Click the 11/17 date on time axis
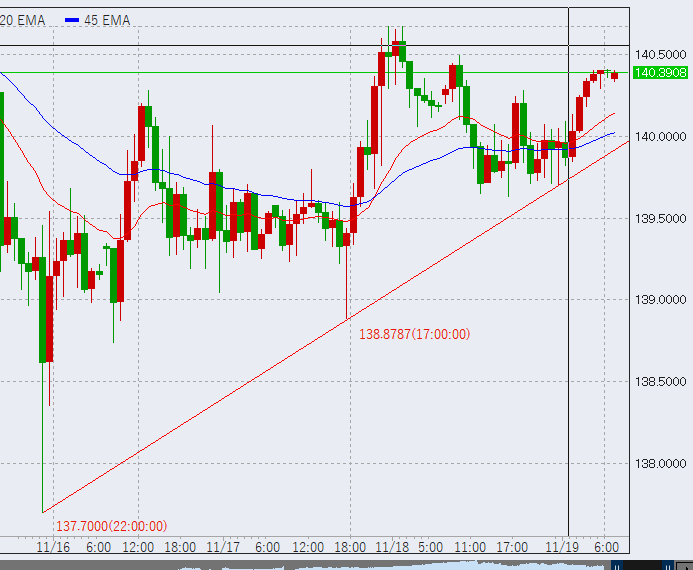 [x=222, y=547]
